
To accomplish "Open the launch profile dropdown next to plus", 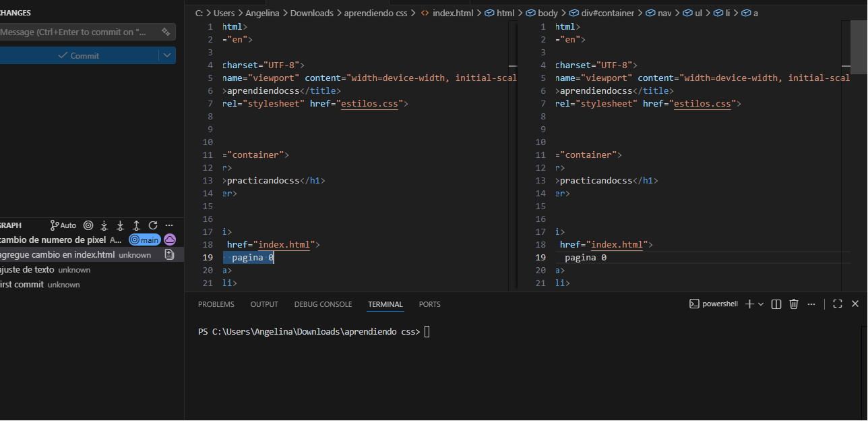I will click(x=761, y=304).
